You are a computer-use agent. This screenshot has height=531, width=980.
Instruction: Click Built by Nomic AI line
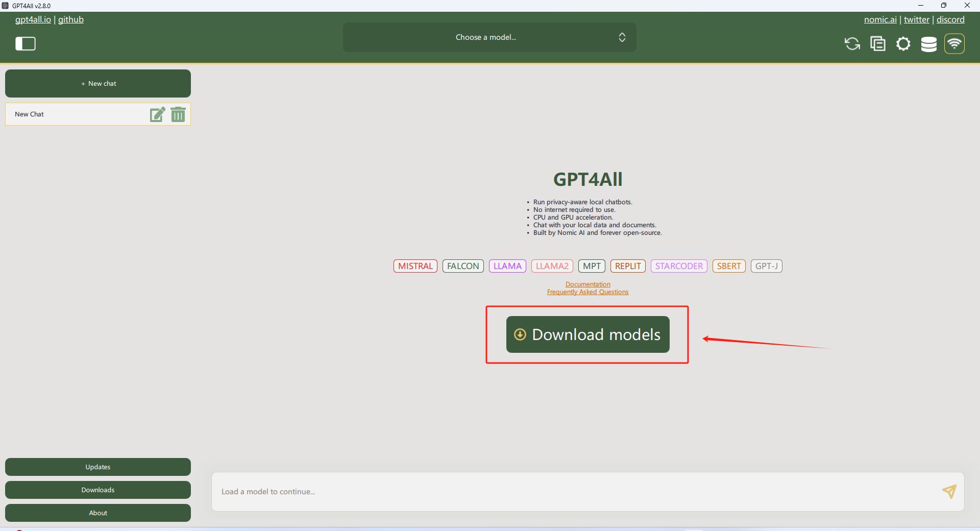click(597, 233)
